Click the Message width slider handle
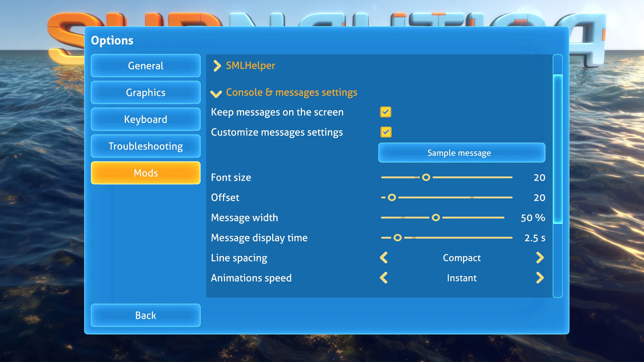 (436, 218)
